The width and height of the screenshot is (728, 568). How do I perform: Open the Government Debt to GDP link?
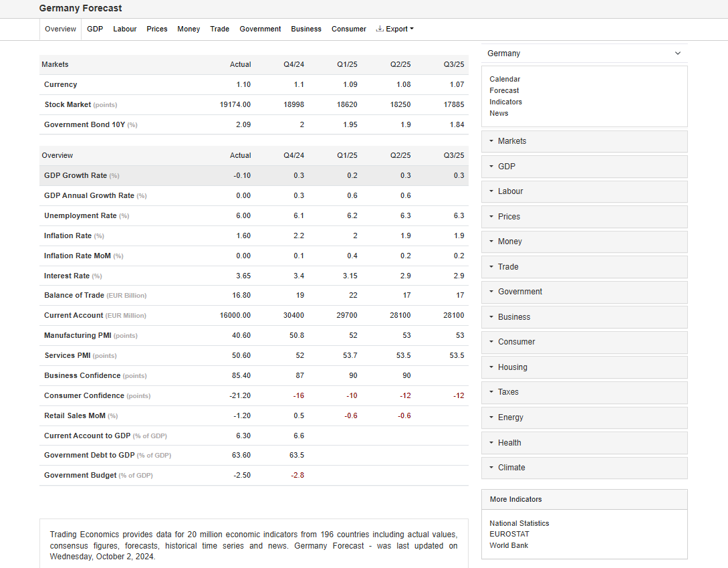click(x=89, y=456)
